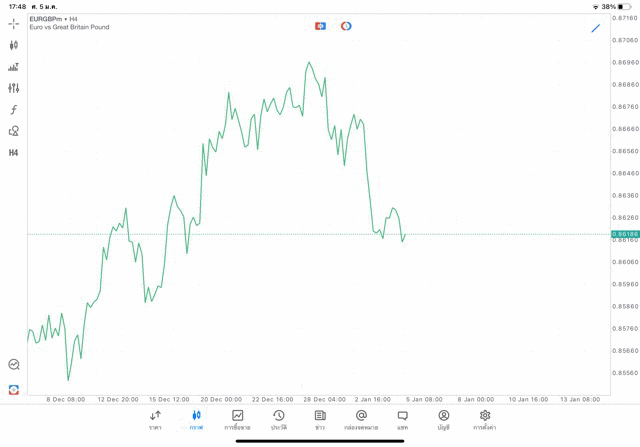The height and width of the screenshot is (447, 640).
Task: Open the chart type candlestick icon
Action: (x=13, y=45)
